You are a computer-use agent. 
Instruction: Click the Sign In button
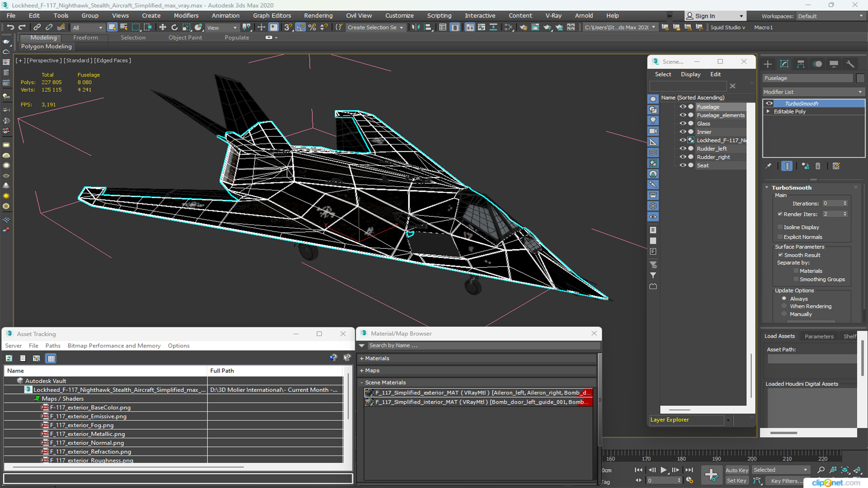(x=715, y=16)
